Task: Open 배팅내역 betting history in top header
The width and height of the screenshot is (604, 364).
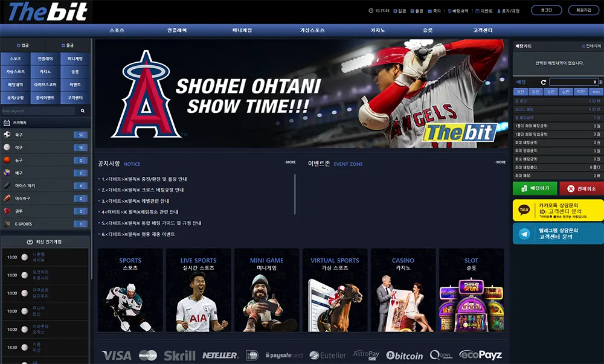Action: pos(458,11)
